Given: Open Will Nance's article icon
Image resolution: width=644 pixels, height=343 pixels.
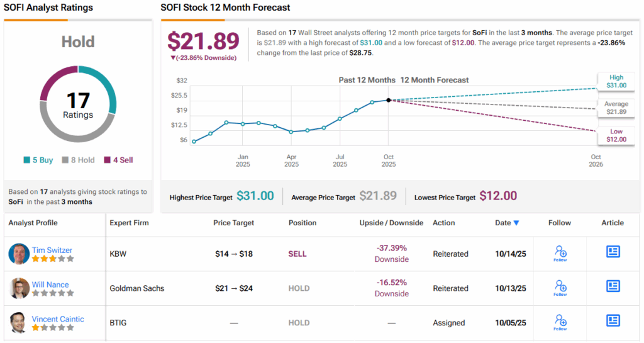Looking at the screenshot, I should point(613,286).
